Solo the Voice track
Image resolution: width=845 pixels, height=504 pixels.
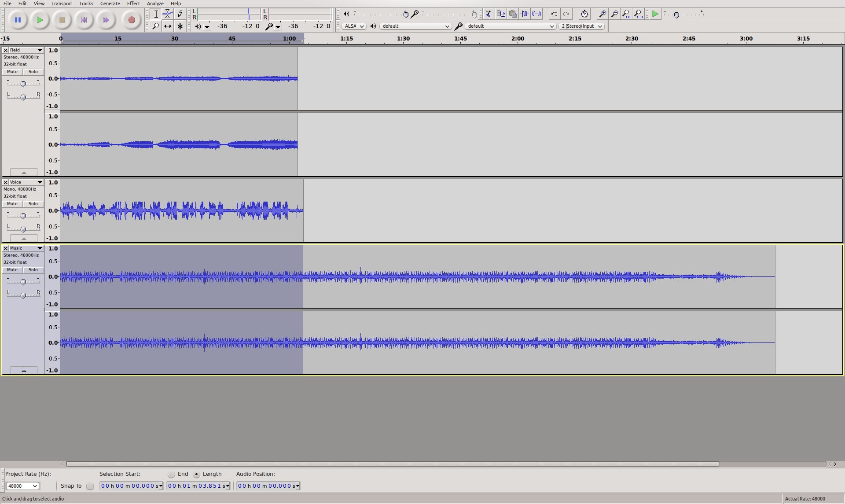pyautogui.click(x=33, y=204)
